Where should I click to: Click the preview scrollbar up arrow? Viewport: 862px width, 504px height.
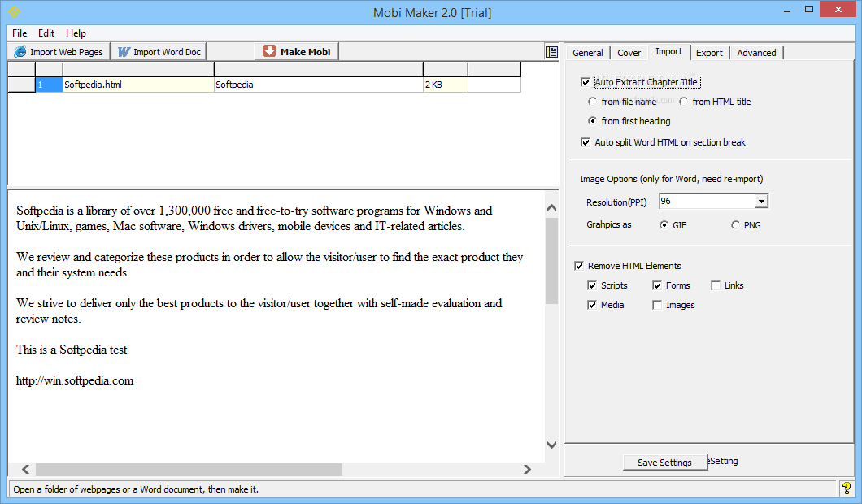(552, 208)
